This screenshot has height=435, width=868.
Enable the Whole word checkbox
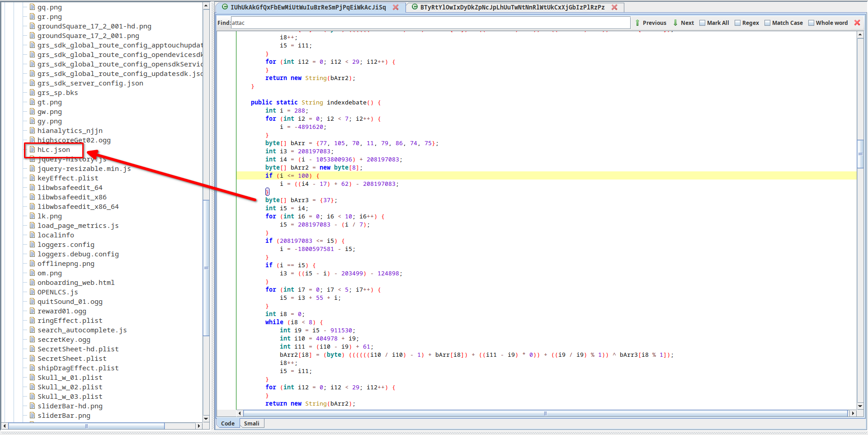pos(811,23)
